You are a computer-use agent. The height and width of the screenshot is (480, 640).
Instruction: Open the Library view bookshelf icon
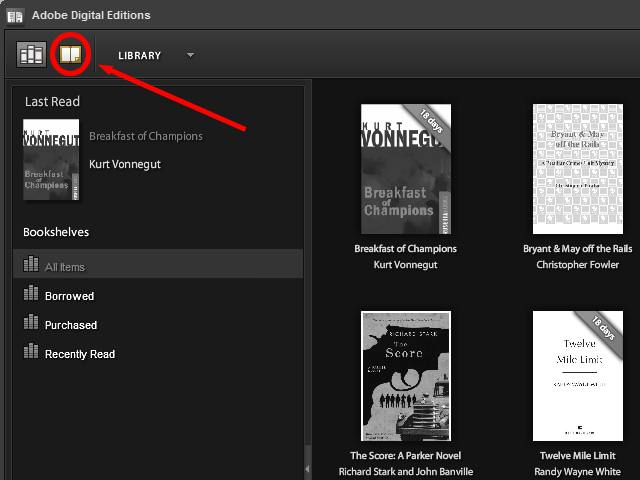(31, 54)
